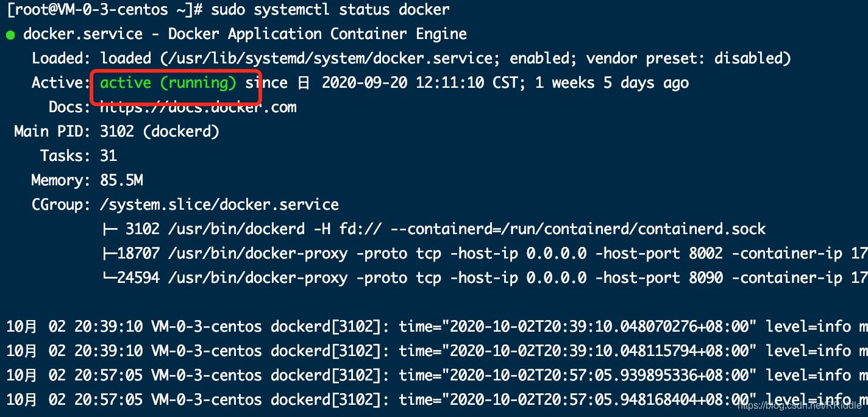
Task: Click '--containerd=/run/containerd/containerd.sock' argument
Action: coord(578,229)
